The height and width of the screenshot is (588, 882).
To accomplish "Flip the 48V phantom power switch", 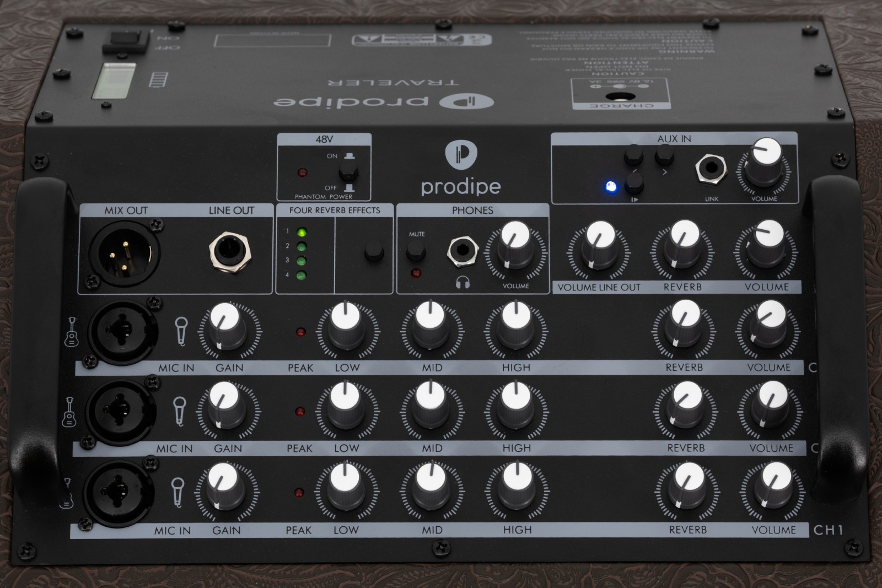I will coord(348,171).
